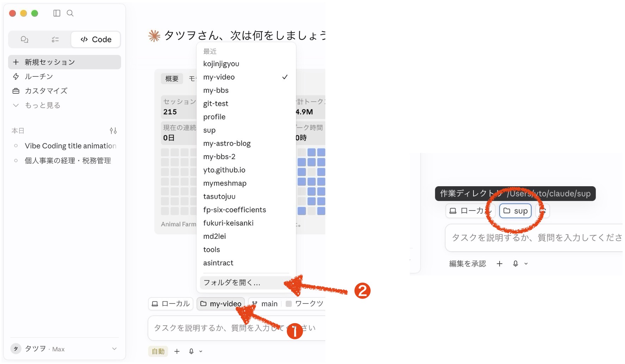This screenshot has width=625, height=364.
Task: Click the セッション 215 stat tile
Action: [179, 107]
